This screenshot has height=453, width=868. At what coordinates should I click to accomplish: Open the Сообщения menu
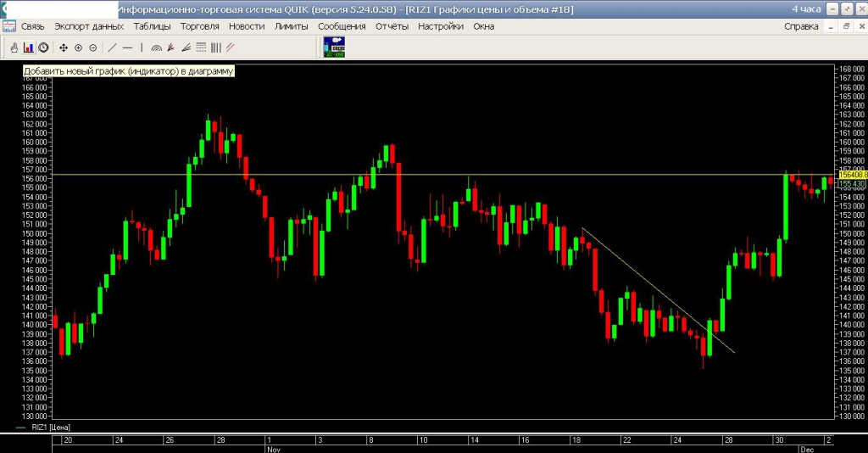(342, 26)
